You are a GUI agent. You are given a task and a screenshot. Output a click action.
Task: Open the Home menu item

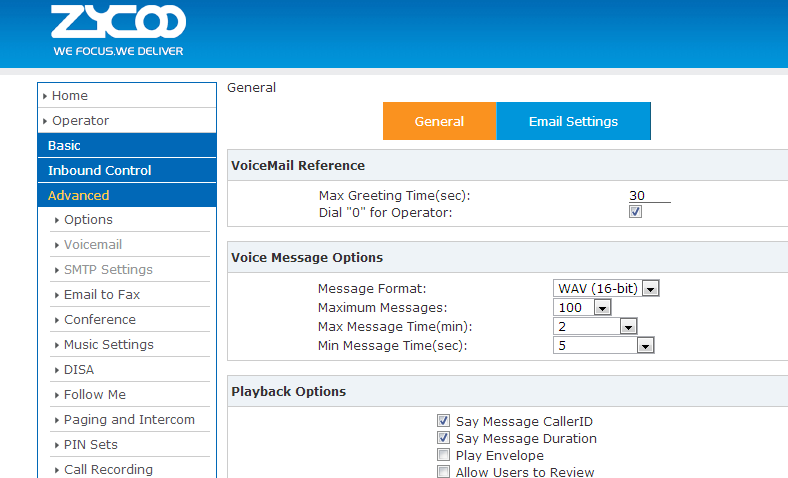pyautogui.click(x=70, y=96)
